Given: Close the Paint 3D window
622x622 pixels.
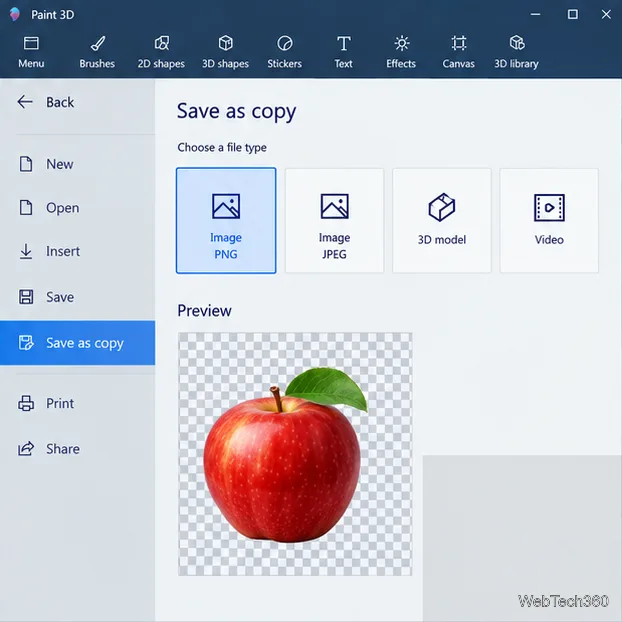Looking at the screenshot, I should pos(606,14).
